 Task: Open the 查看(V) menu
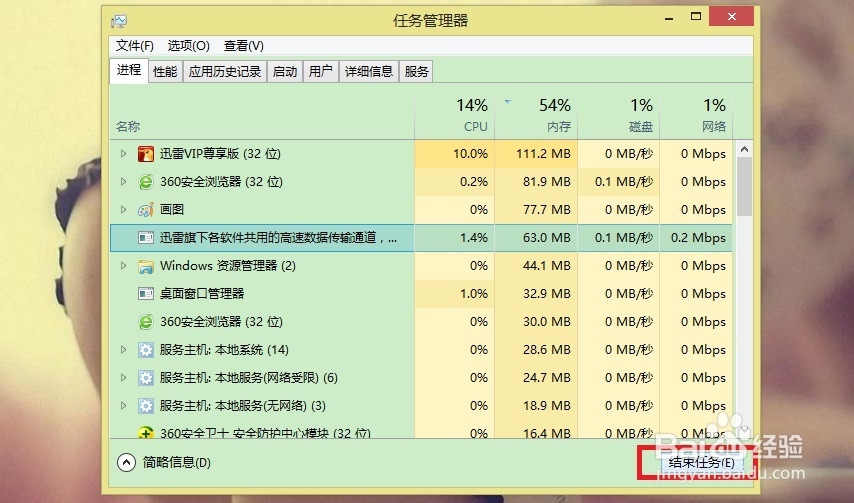(x=243, y=46)
